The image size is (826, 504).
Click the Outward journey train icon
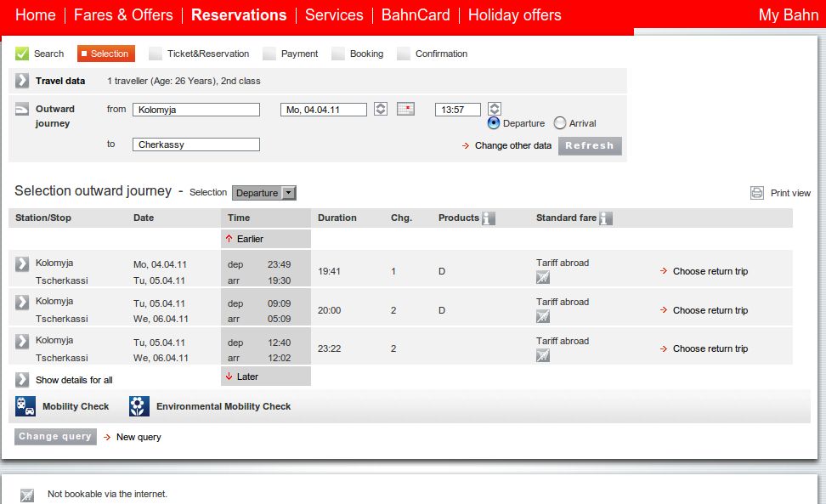[x=21, y=109]
